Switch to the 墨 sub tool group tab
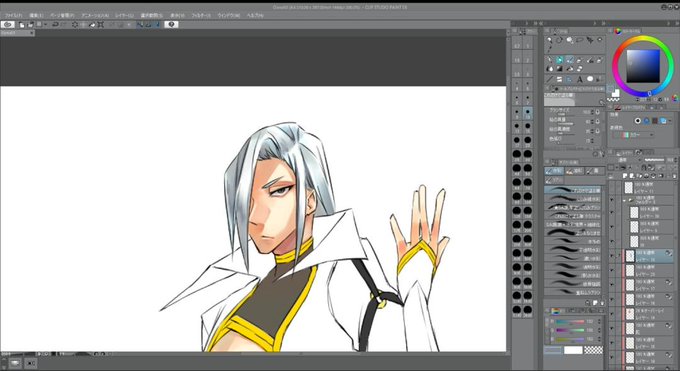This screenshot has width=680, height=371. [594, 171]
